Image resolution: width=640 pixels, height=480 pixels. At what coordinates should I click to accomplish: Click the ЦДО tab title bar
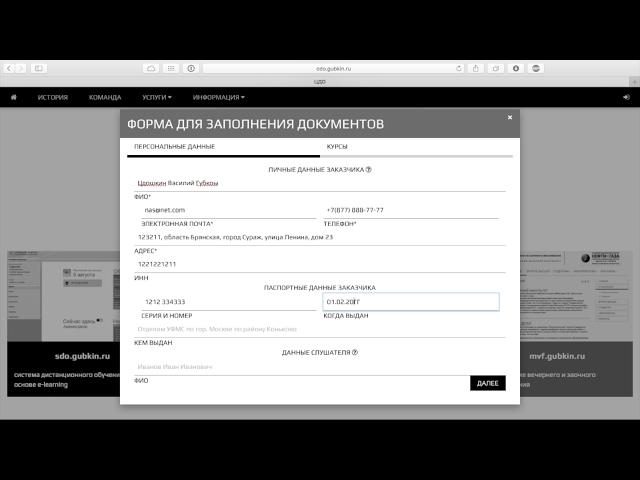point(320,82)
